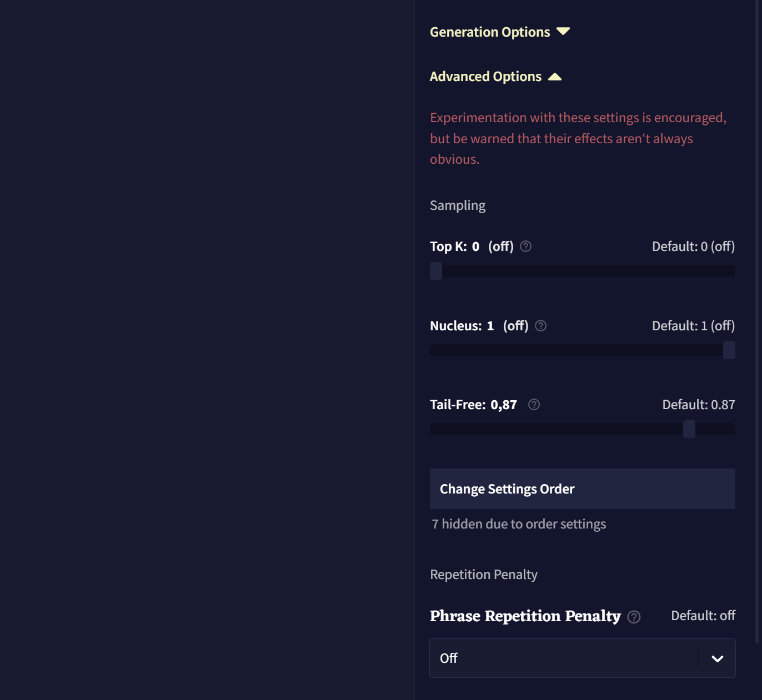This screenshot has width=762, height=700.
Task: Click the experimentation warning text
Action: 578,138
